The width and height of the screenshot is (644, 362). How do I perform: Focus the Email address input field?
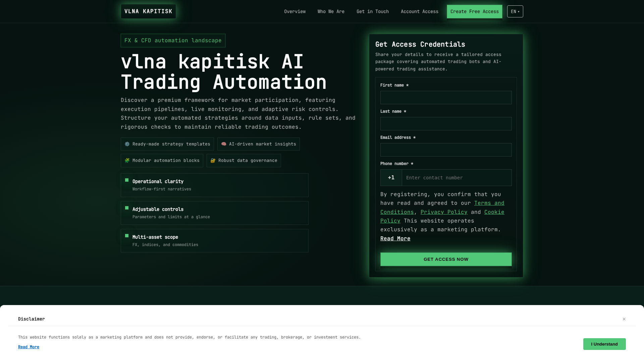click(446, 150)
